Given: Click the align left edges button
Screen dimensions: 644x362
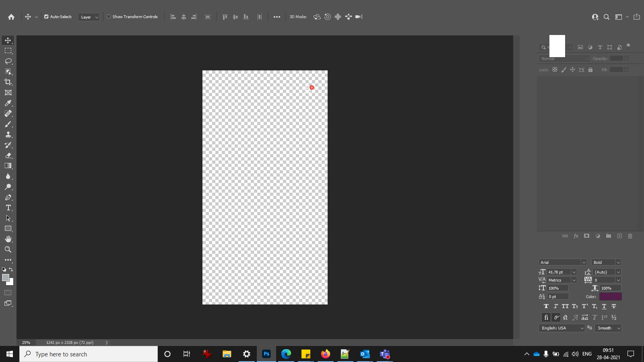Looking at the screenshot, I should 173,17.
